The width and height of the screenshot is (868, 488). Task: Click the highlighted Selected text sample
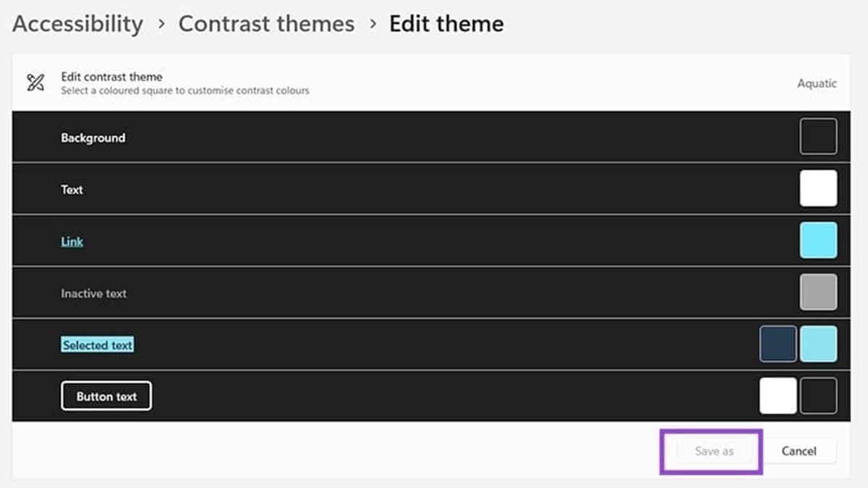pyautogui.click(x=97, y=345)
